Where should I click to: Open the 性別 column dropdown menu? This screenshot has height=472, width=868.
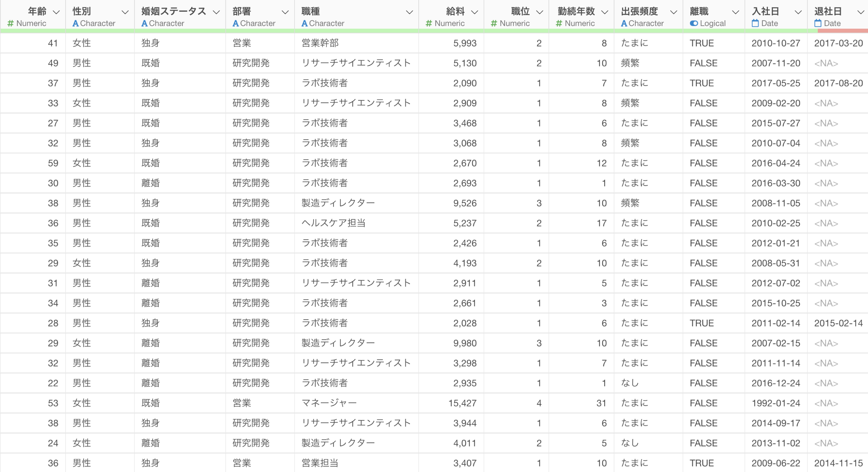tap(125, 12)
